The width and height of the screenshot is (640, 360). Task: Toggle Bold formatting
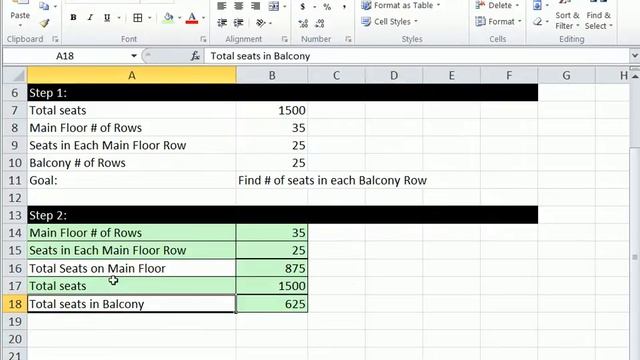(x=73, y=18)
